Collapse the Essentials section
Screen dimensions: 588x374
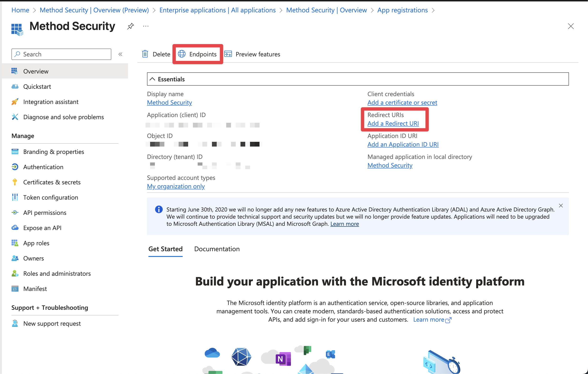(153, 79)
